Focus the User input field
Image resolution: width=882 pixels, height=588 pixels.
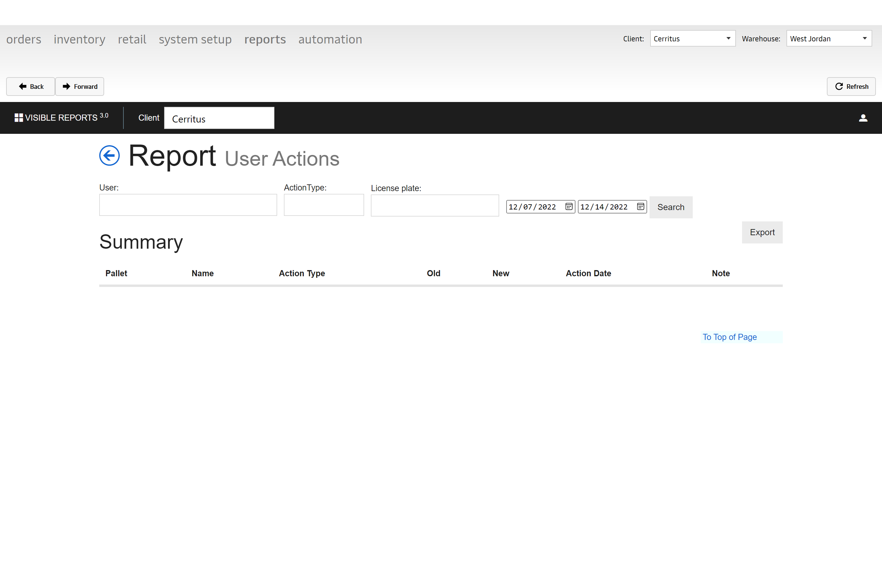pyautogui.click(x=188, y=205)
